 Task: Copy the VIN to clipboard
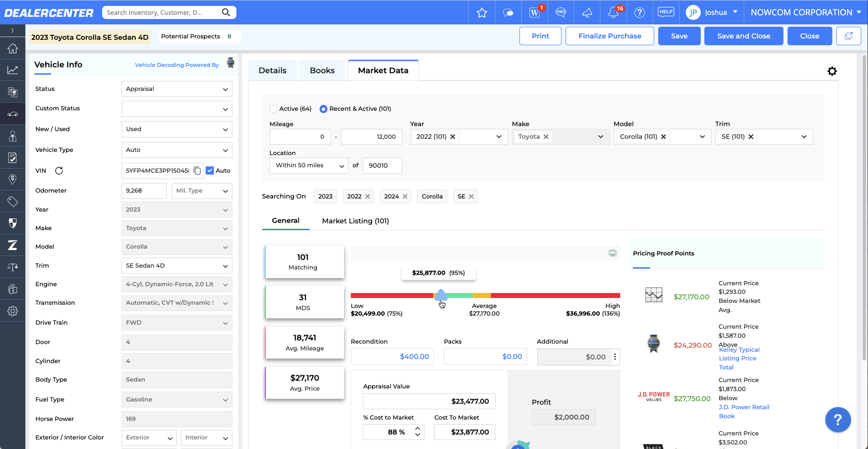pos(197,170)
